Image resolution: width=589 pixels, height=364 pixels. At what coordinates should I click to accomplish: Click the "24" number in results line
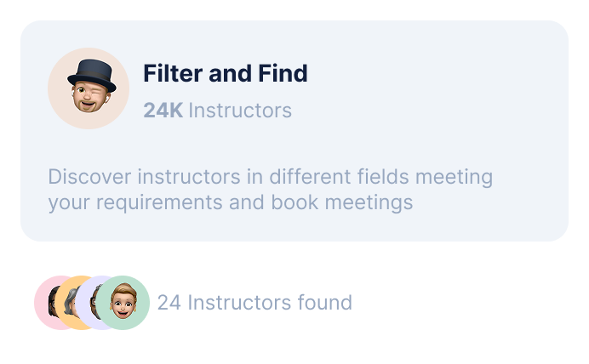169,302
